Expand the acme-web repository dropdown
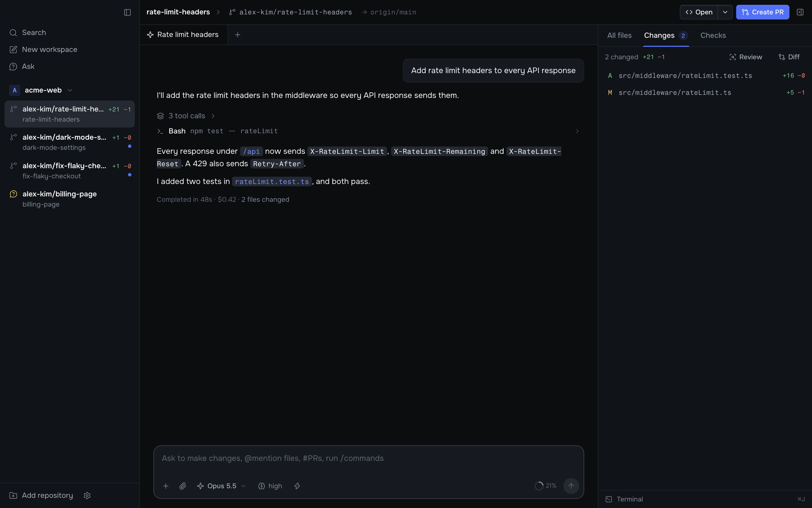Image resolution: width=812 pixels, height=508 pixels. (70, 90)
